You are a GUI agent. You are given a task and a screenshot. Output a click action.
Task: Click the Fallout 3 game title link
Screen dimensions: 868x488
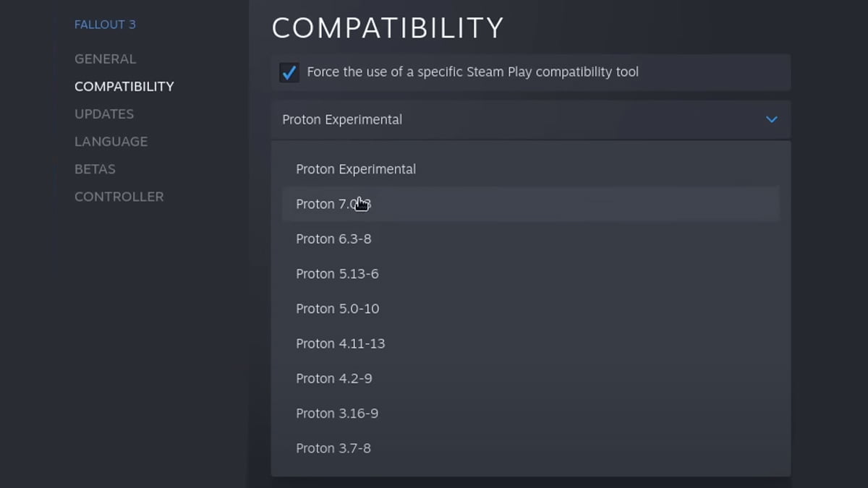click(105, 25)
